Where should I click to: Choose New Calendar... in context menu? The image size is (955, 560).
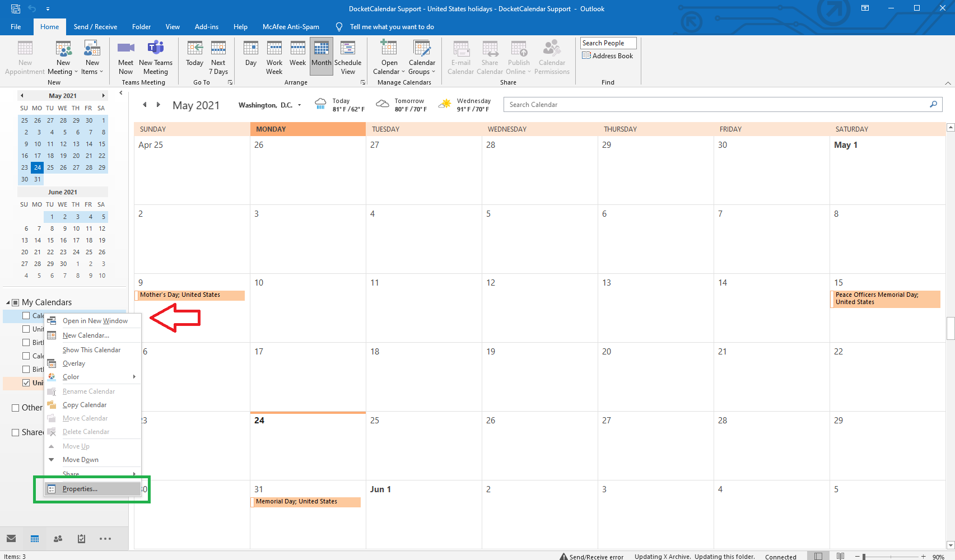92,335
